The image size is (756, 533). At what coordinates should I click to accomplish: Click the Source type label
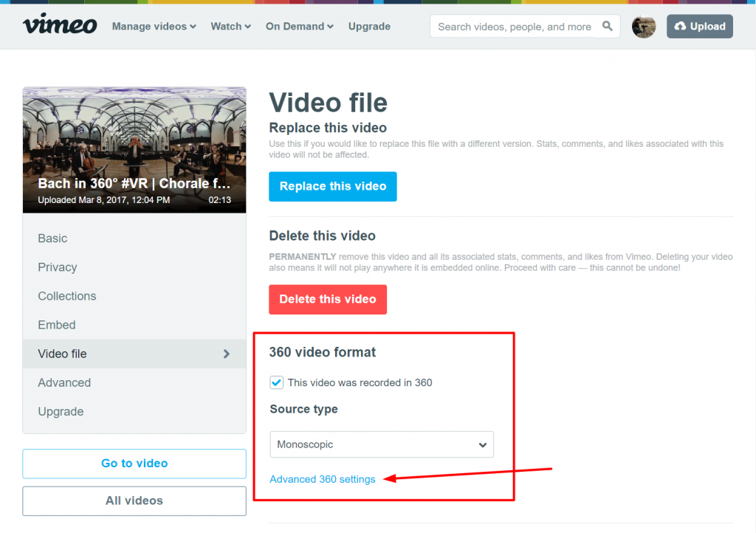303,409
